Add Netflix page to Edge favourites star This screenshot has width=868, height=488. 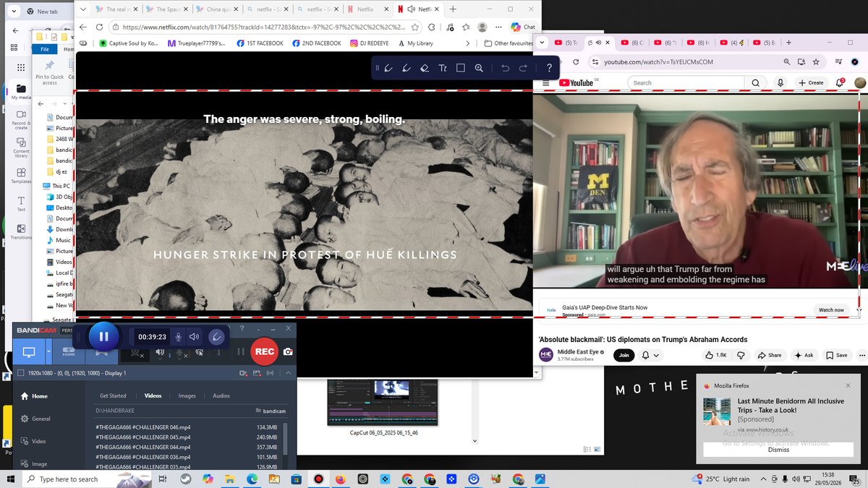[x=415, y=27]
